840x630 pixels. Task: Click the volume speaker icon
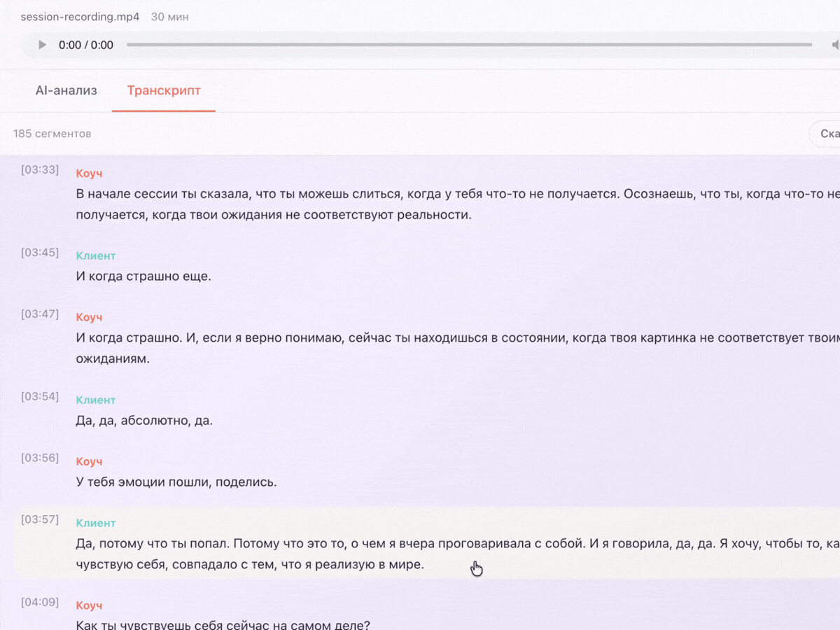[835, 45]
